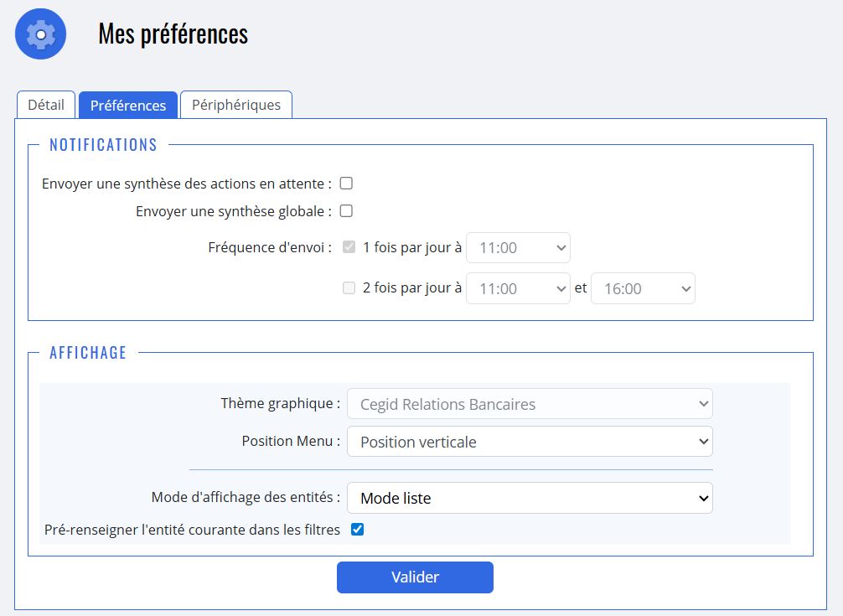Click the gear icon beside Mes préférences
The width and height of the screenshot is (843, 616).
(40, 34)
